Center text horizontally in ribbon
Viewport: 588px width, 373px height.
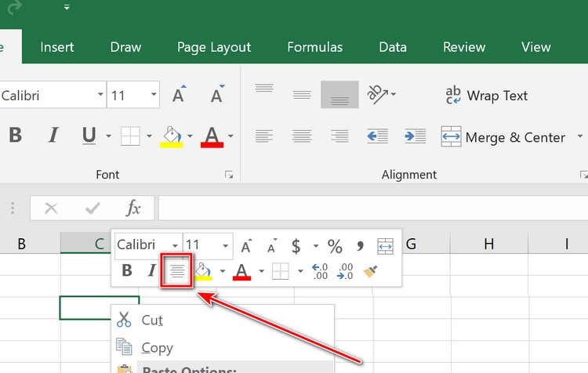tap(302, 136)
